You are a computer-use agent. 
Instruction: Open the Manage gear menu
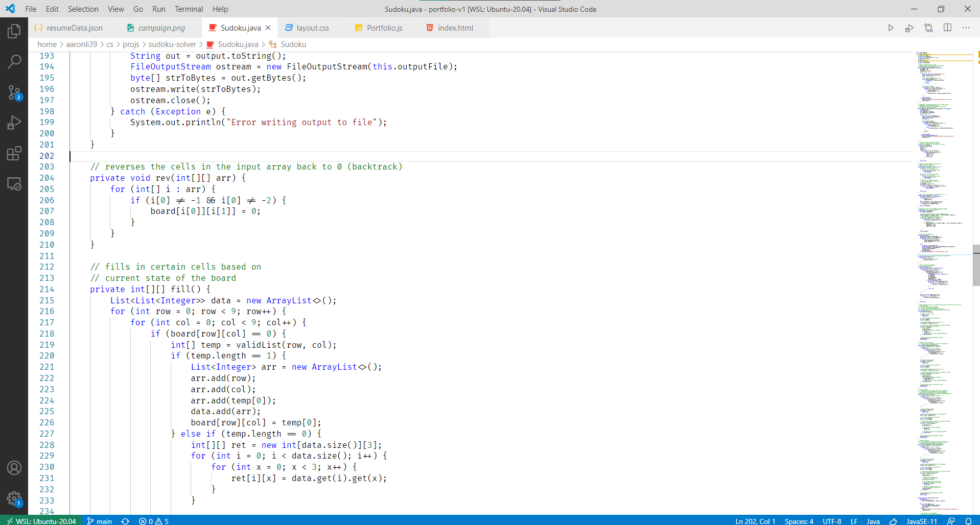coord(14,498)
